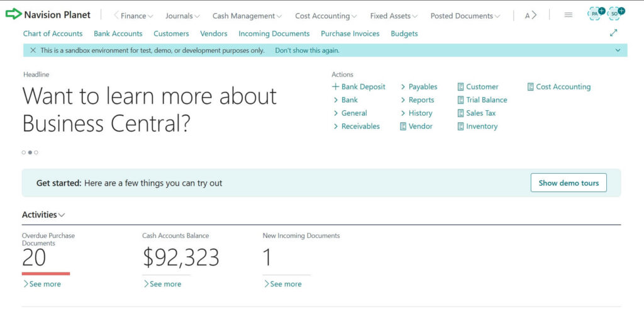Click the Navision Planet green arrow logo
Screen dimensions: 644x311
(x=13, y=14)
